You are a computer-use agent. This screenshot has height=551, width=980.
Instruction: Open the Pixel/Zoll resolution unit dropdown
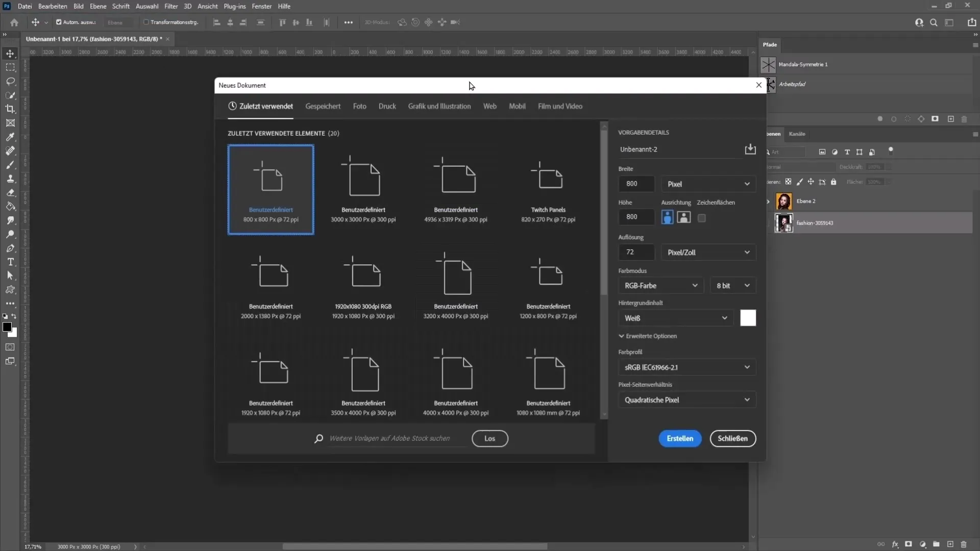tap(708, 252)
